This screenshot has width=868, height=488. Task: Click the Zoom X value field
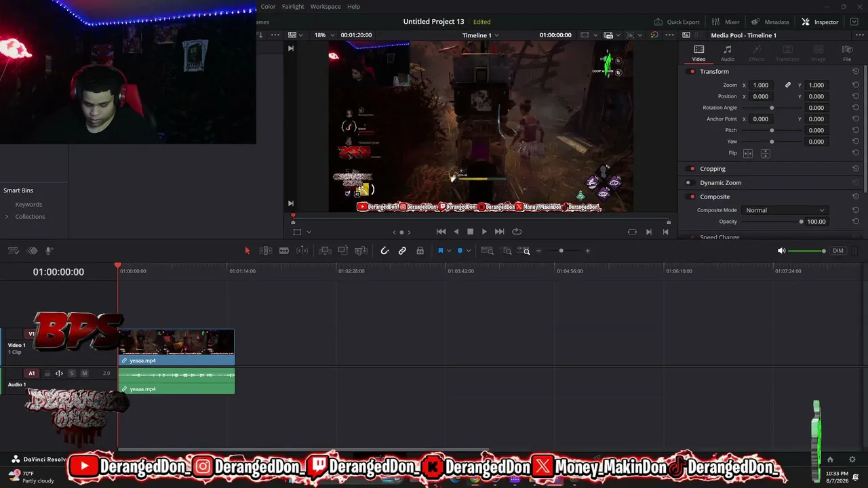(x=761, y=85)
